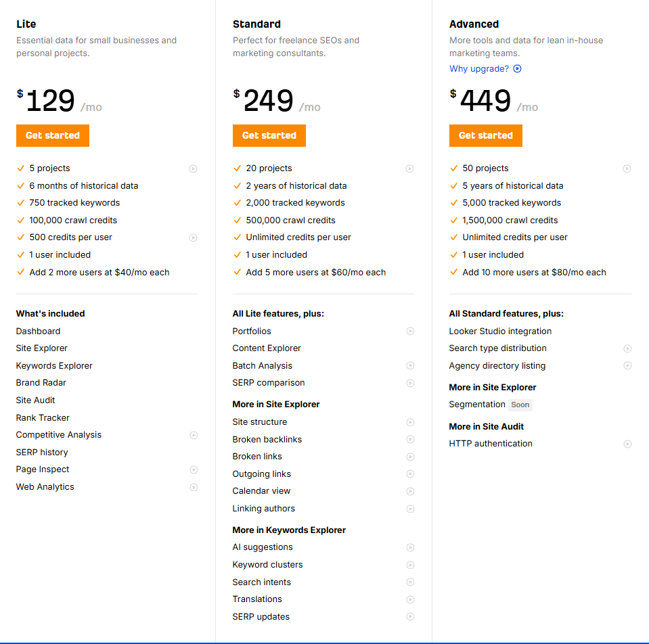Screen dimensions: 649x644
Task: Click Get started under the Lite plan
Action: 52,135
